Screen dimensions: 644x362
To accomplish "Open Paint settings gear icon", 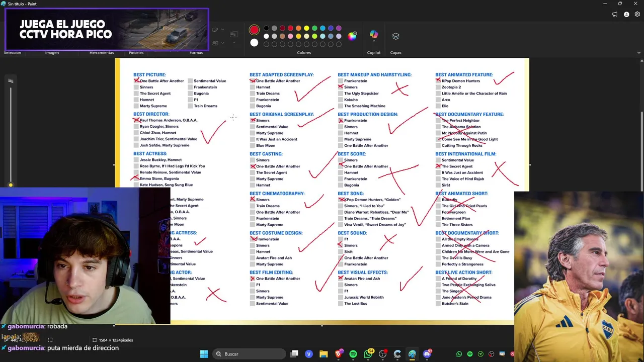I will pos(637,15).
